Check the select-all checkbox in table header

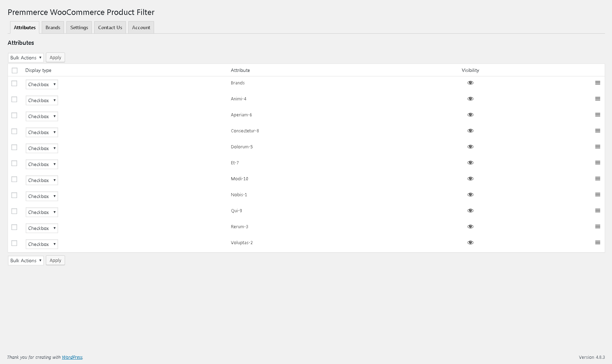(15, 71)
